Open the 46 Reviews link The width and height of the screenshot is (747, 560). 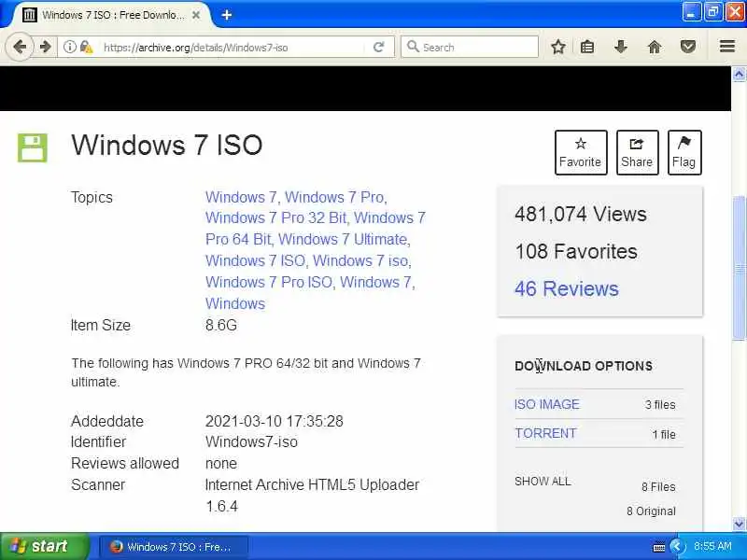(567, 288)
